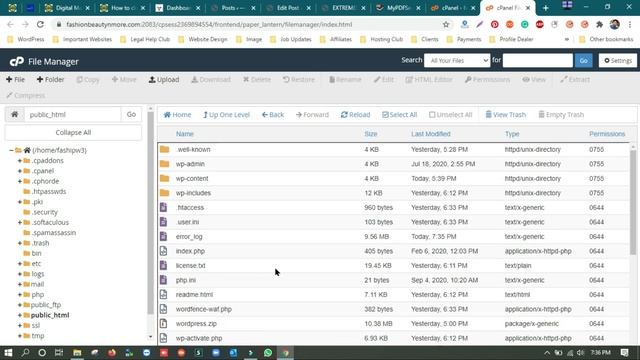
Task: Expand the .cphorde tree folder
Action: (x=20, y=181)
